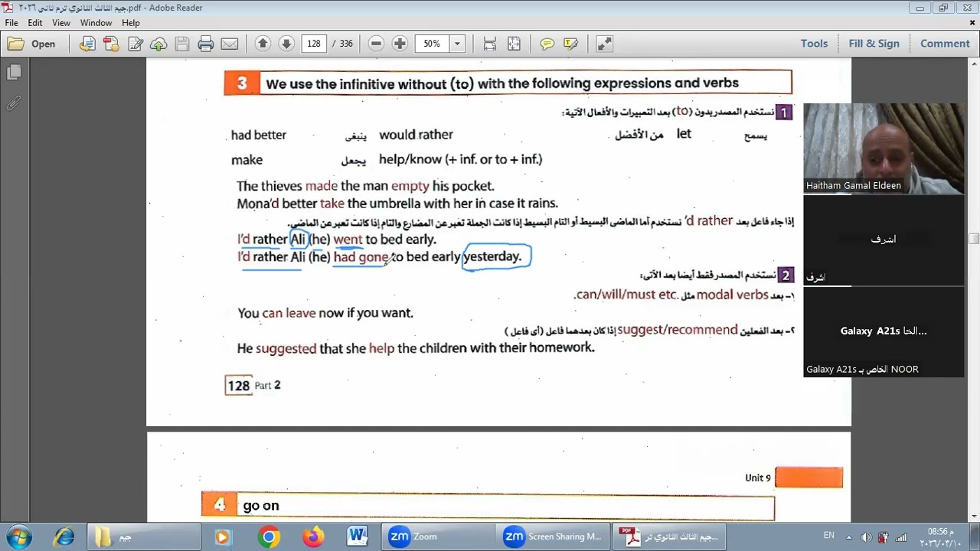Screen dimensions: 980x551
Task: Click the 'Unit 9' label
Action: click(758, 478)
